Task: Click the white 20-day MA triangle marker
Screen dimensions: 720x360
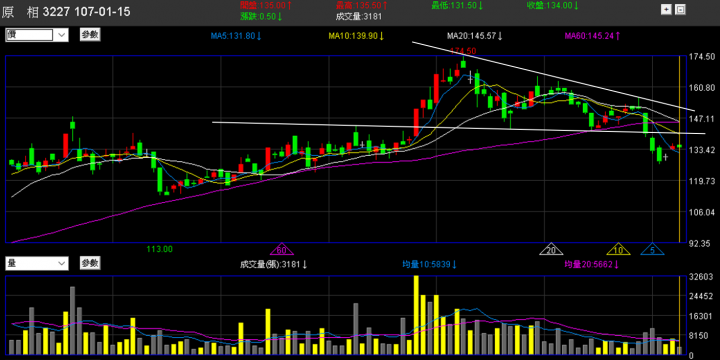Action: [x=551, y=249]
